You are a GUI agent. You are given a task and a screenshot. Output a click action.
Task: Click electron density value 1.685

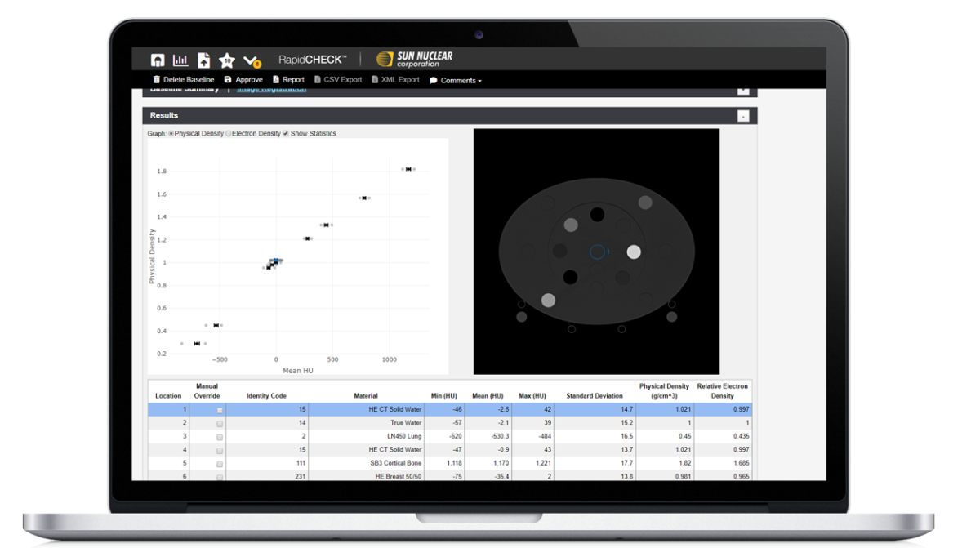point(742,463)
